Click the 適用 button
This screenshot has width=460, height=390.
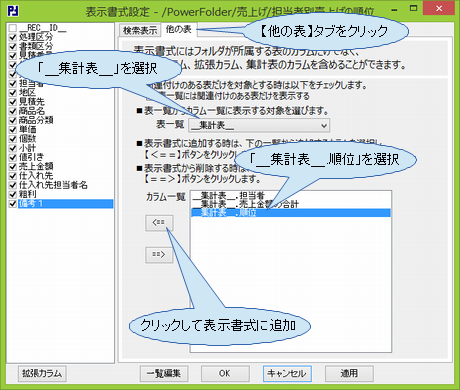pyautogui.click(x=349, y=373)
